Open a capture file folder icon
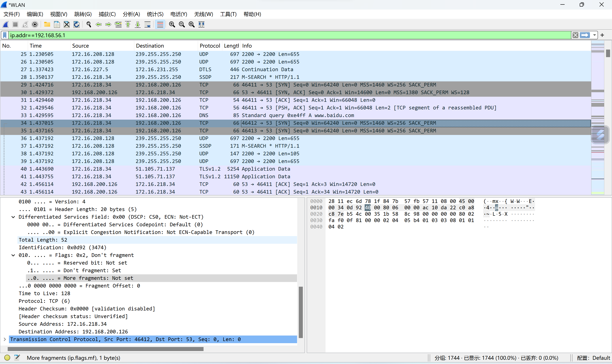 (x=47, y=24)
